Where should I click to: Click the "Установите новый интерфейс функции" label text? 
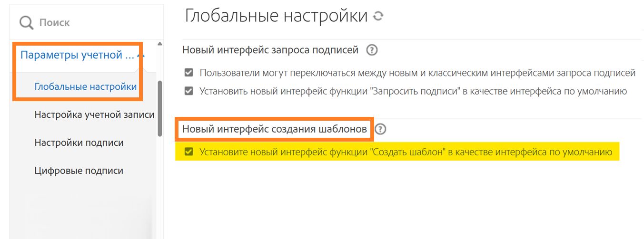click(405, 153)
